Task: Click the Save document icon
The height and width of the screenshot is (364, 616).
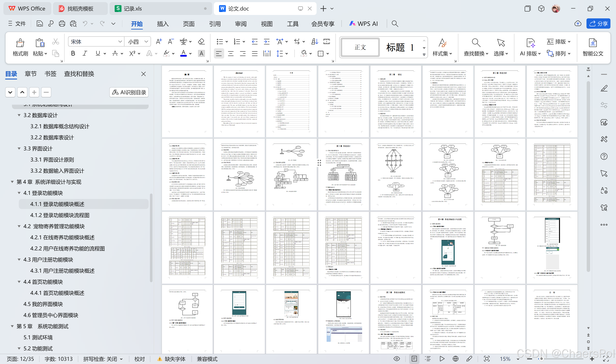Action: 40,23
